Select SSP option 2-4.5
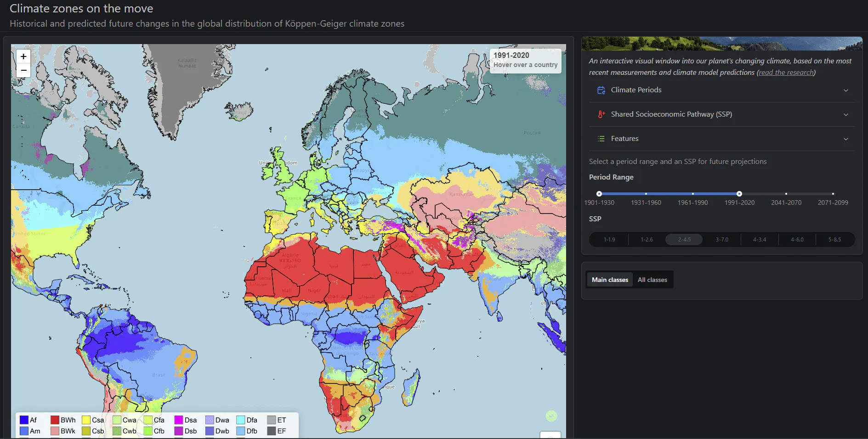Screen dimensions: 868x439 [x=684, y=240]
